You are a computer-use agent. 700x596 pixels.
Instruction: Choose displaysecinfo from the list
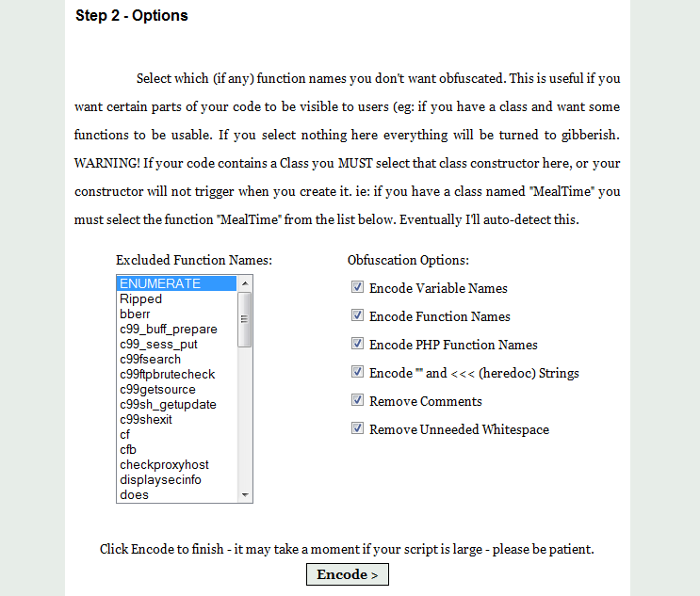pos(176,480)
